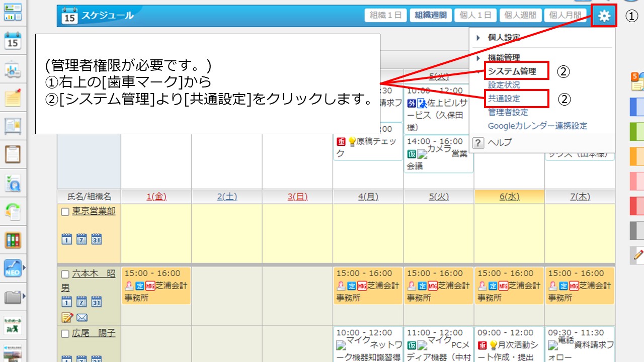Viewport: 644px width, 362px height.
Task: Open the green circular arrow workflow icon
Action: coord(13,211)
